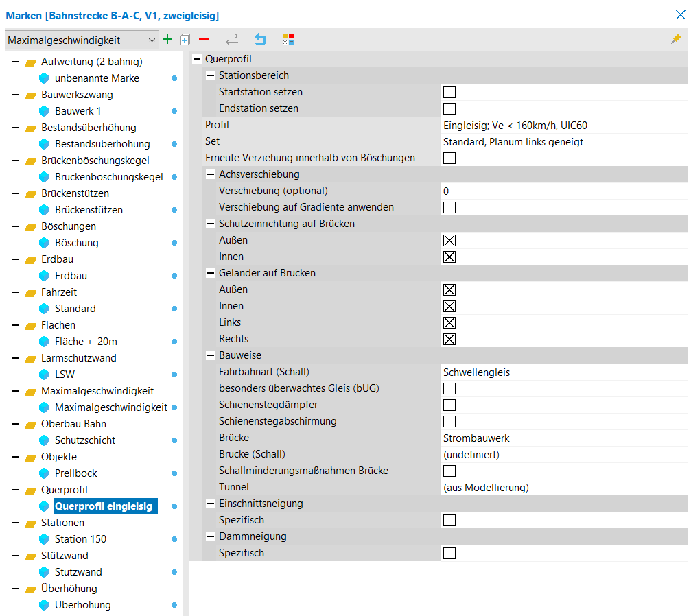The width and height of the screenshot is (691, 616).
Task: Click the red minus remove marker icon
Action: 204,40
